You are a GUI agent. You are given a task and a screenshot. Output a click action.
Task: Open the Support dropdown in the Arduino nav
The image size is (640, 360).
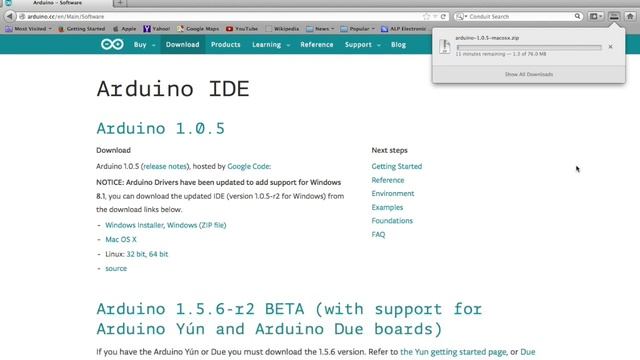(362, 44)
